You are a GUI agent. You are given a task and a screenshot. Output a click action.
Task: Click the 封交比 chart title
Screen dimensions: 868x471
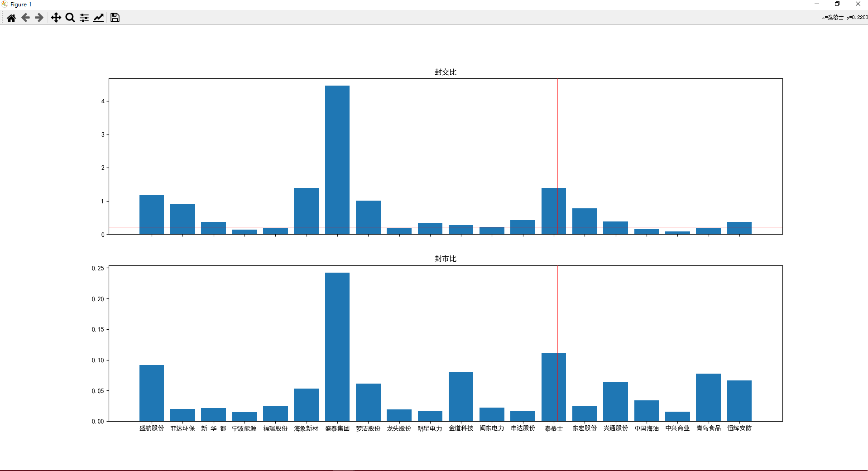click(x=446, y=72)
